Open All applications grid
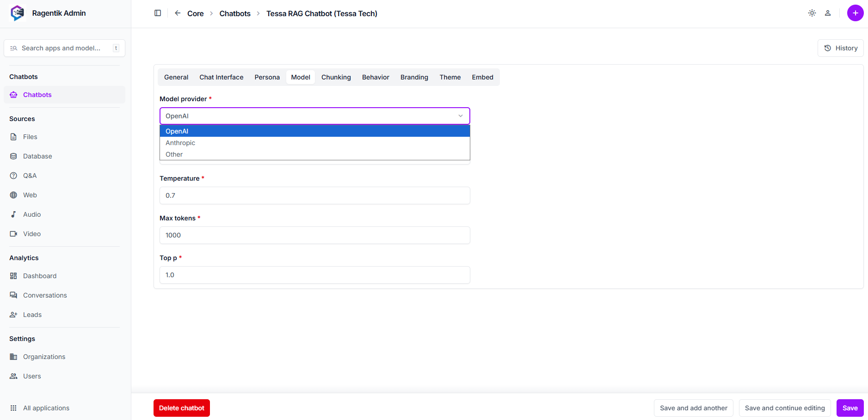This screenshot has height=420, width=868. (46, 408)
